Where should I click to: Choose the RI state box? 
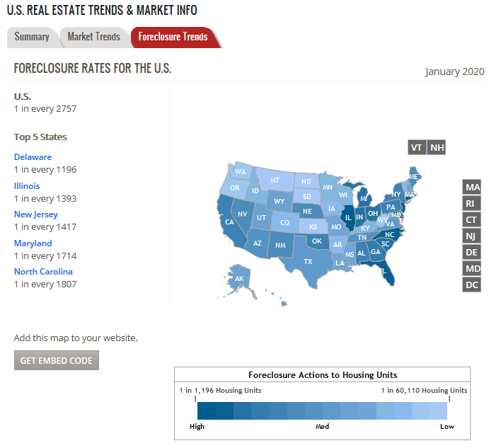tap(472, 203)
